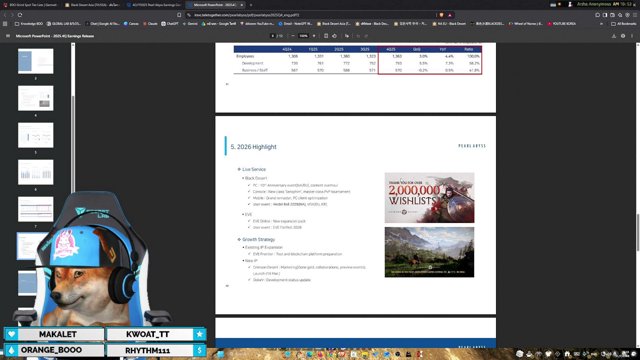Click the zoom percentage field

303,36
